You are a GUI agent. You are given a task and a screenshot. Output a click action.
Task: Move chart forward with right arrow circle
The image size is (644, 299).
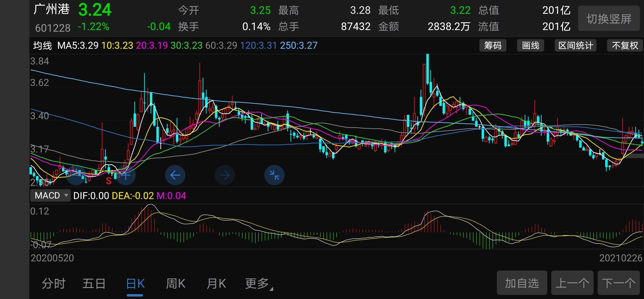[225, 175]
